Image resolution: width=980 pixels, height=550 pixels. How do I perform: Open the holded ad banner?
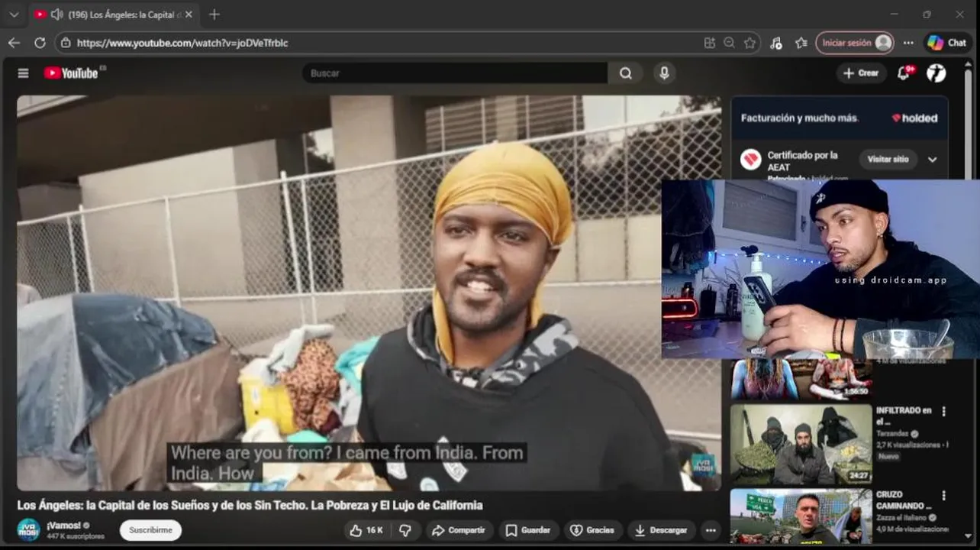[x=840, y=118]
